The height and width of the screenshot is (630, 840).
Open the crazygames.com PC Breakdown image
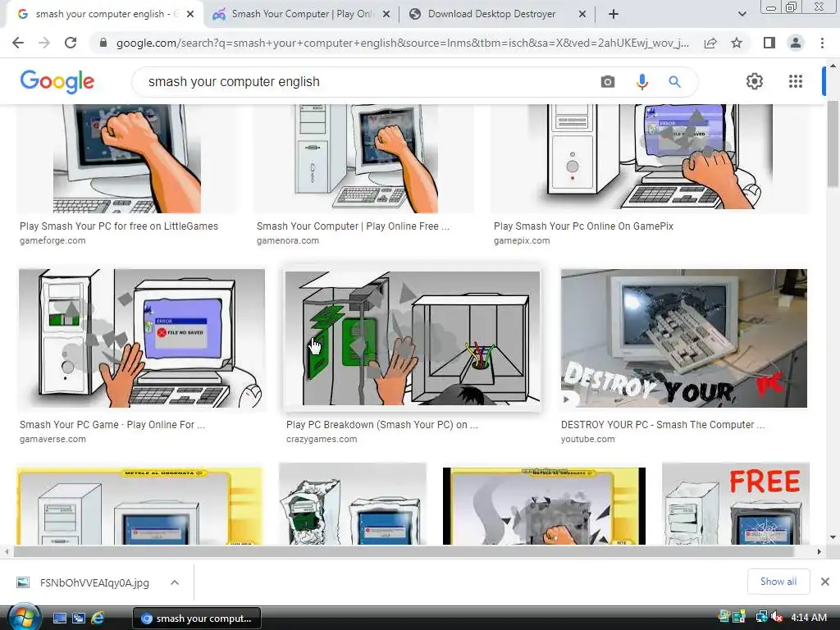coord(413,338)
